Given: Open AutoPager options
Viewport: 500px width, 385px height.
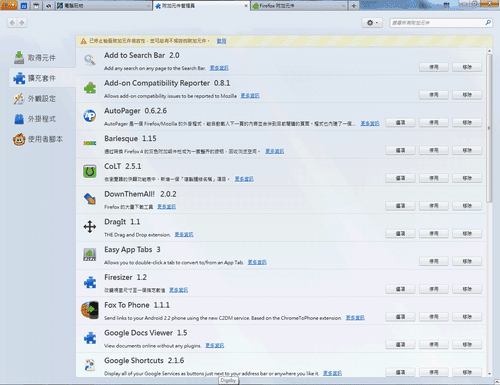Looking at the screenshot, I should pos(400,123).
